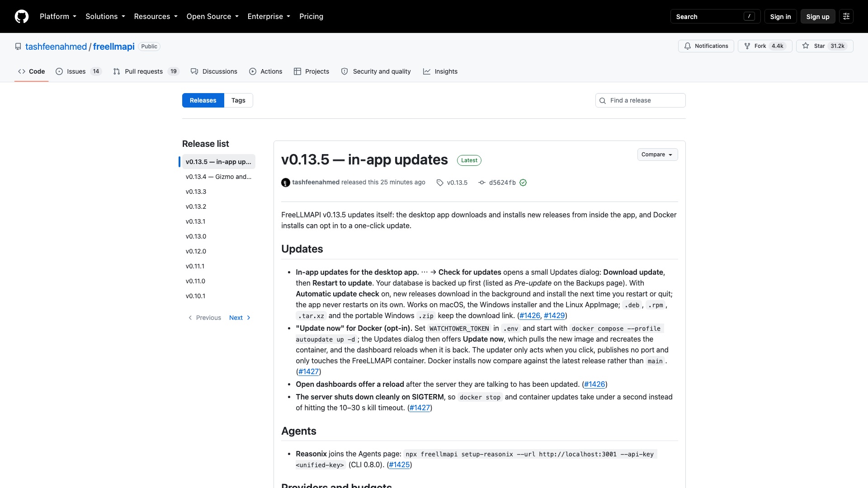The width and height of the screenshot is (868, 488).
Task: Click the Sign in button
Action: pos(780,17)
